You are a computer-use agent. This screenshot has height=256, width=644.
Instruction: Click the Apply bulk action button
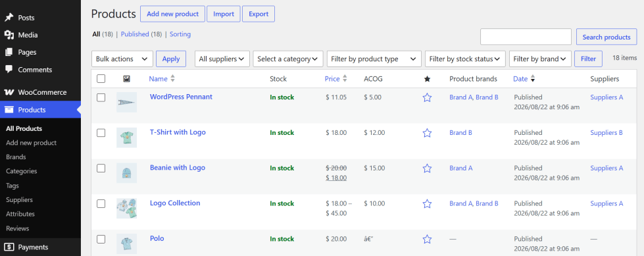[x=171, y=59]
